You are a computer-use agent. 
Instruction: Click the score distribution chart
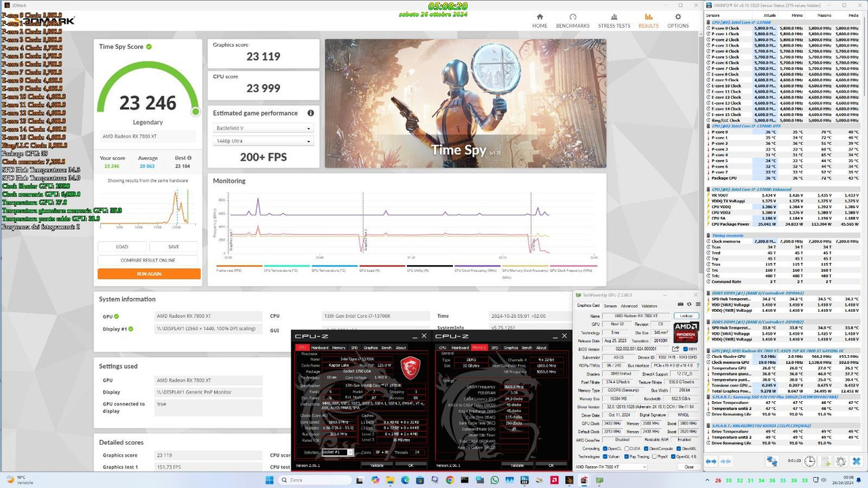[x=149, y=209]
